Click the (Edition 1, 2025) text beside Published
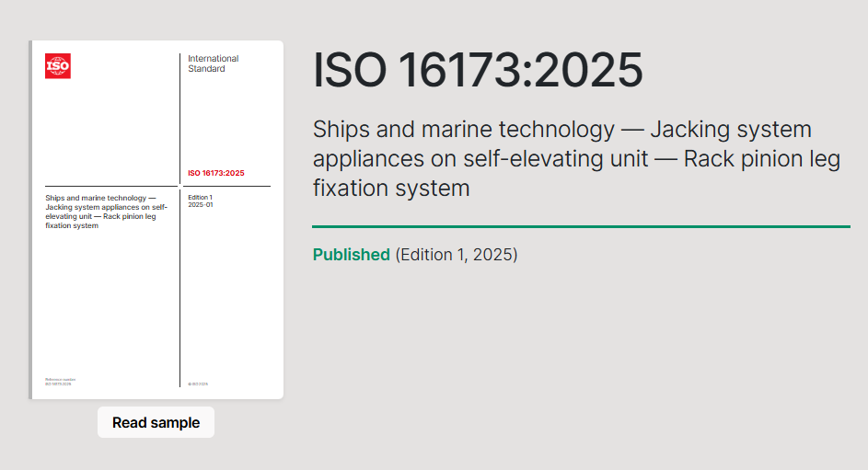The width and height of the screenshot is (868, 470). [x=457, y=255]
